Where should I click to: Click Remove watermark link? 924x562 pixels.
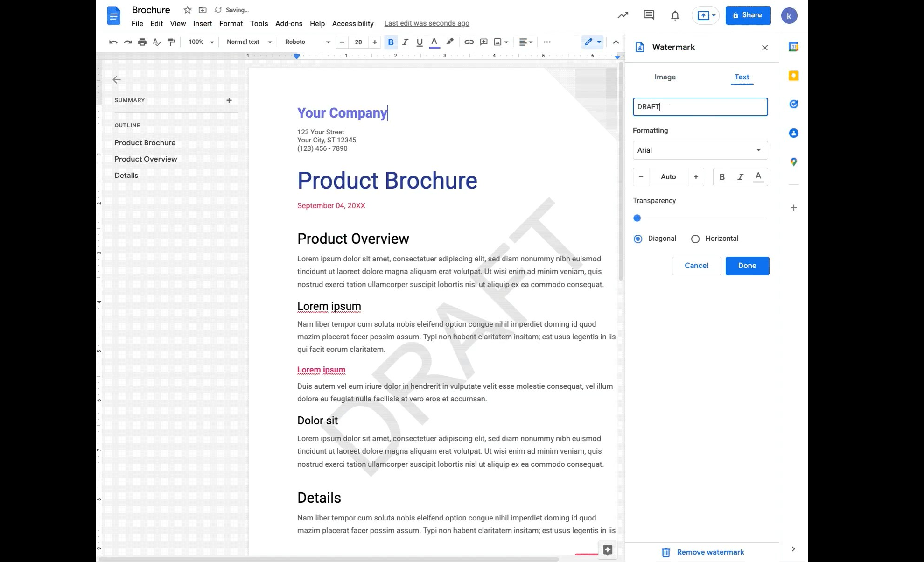tap(710, 552)
